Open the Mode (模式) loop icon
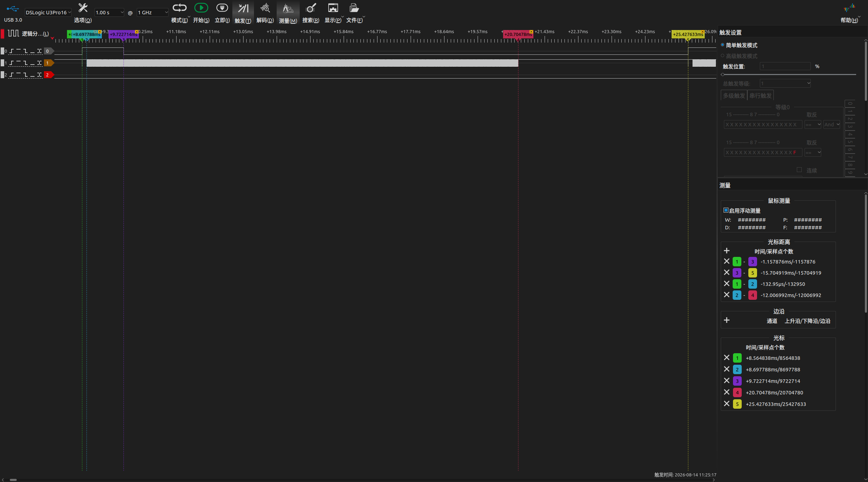Image resolution: width=868 pixels, height=482 pixels. click(179, 8)
